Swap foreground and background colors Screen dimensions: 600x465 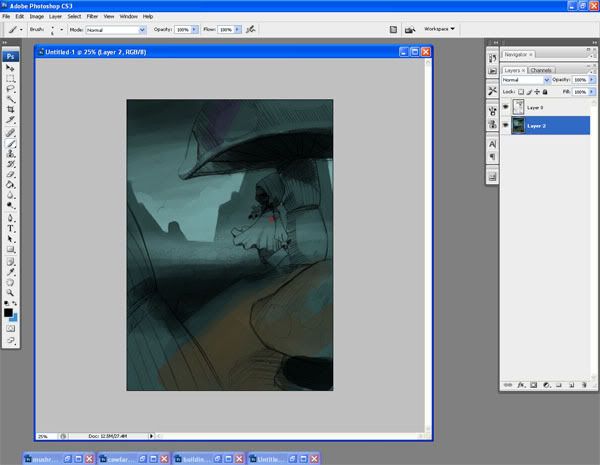pyautogui.click(x=15, y=303)
